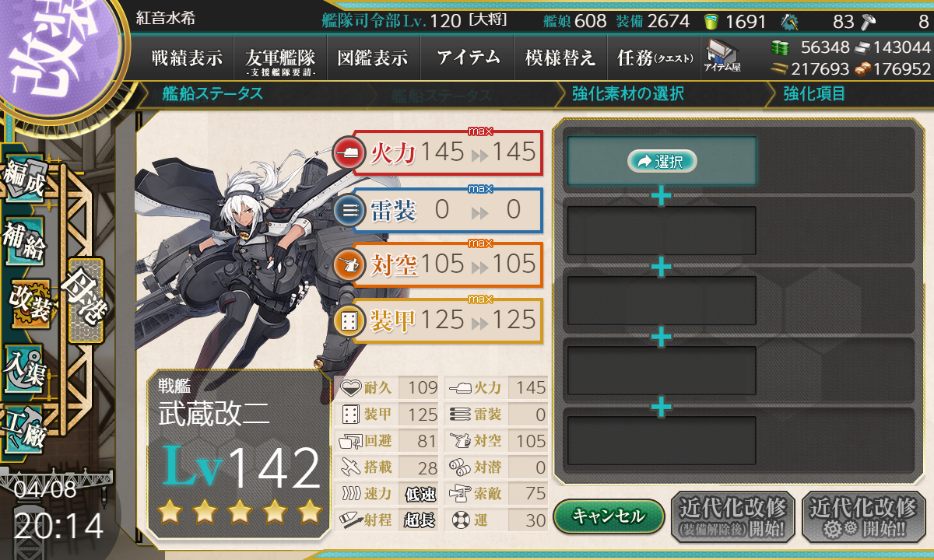
Task: Open the 模様替え furniture menu
Action: (x=560, y=58)
